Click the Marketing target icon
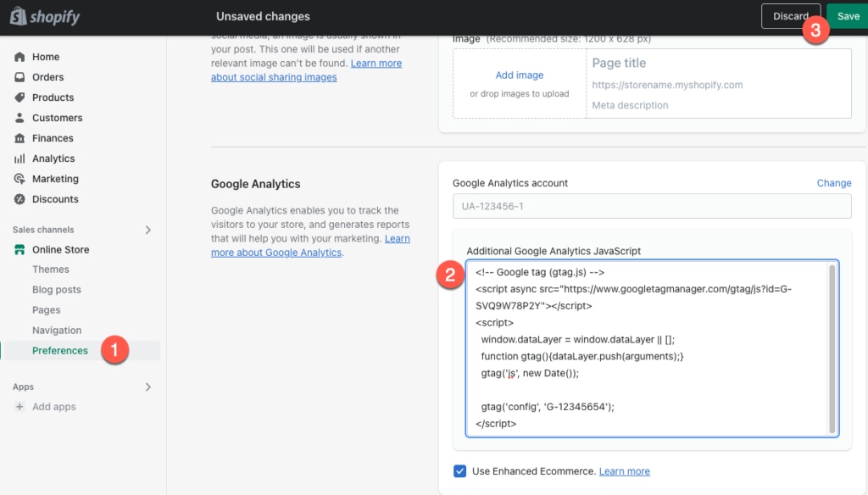 (x=19, y=179)
